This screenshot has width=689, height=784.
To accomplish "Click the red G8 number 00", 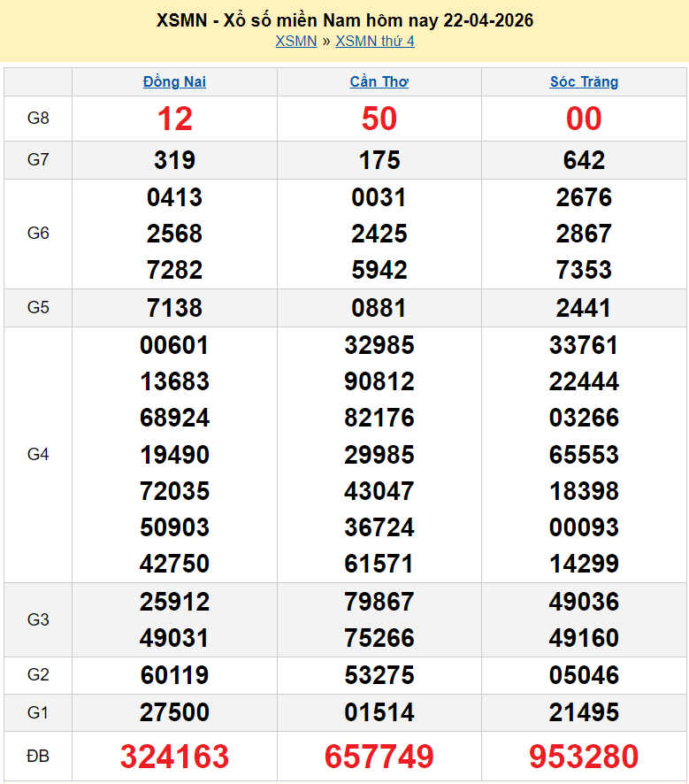I will 584,119.
